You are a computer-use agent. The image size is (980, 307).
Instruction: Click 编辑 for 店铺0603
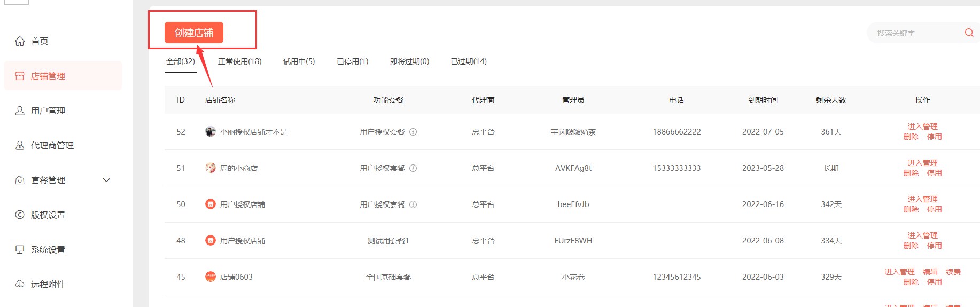(x=930, y=272)
